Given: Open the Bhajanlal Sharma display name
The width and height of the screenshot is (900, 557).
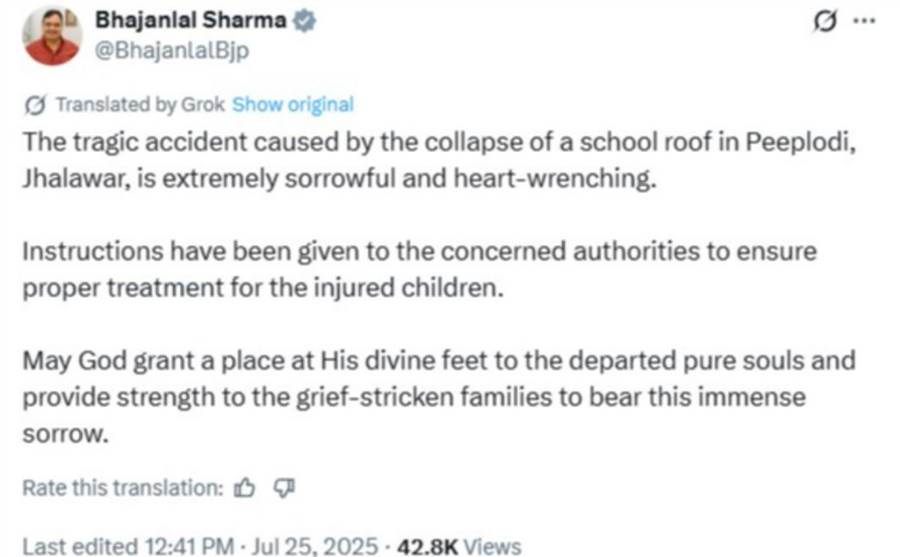Looking at the screenshot, I should point(191,21).
